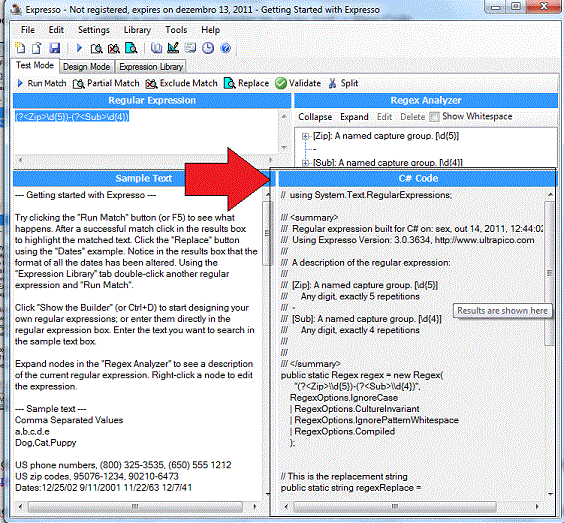Click the open book library toolbar icon
This screenshot has height=523, width=564.
point(156,48)
